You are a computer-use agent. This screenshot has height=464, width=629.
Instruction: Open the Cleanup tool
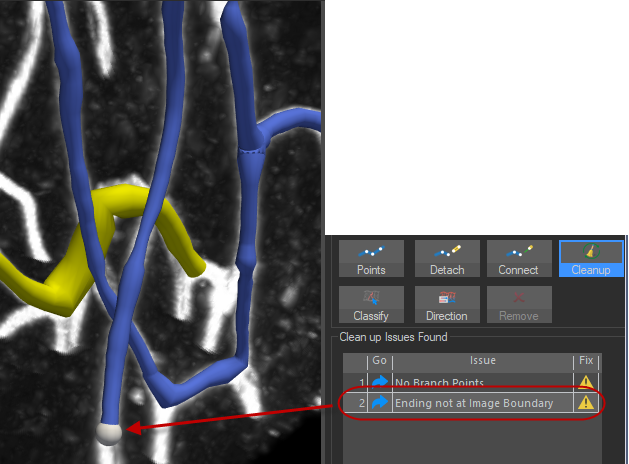pyautogui.click(x=590, y=258)
